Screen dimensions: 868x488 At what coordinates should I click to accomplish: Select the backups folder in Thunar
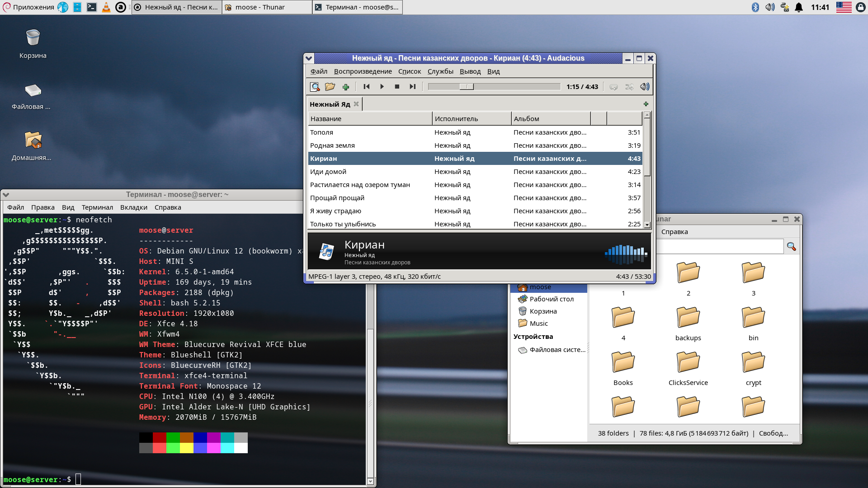[x=688, y=324]
